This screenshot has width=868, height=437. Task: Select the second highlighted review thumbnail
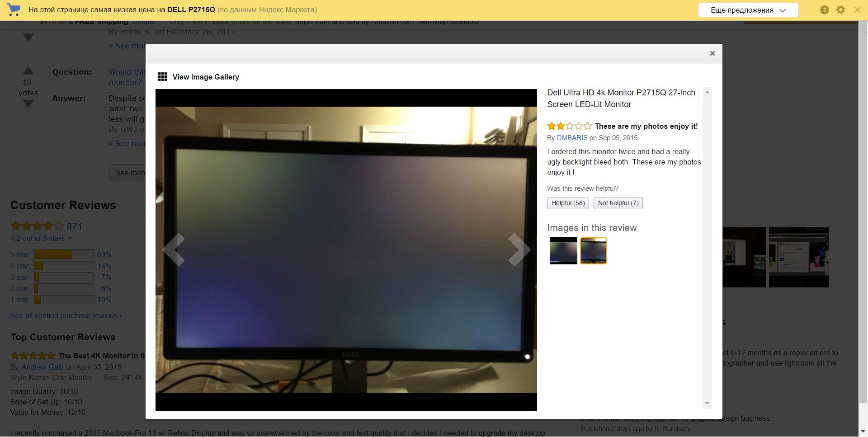594,251
